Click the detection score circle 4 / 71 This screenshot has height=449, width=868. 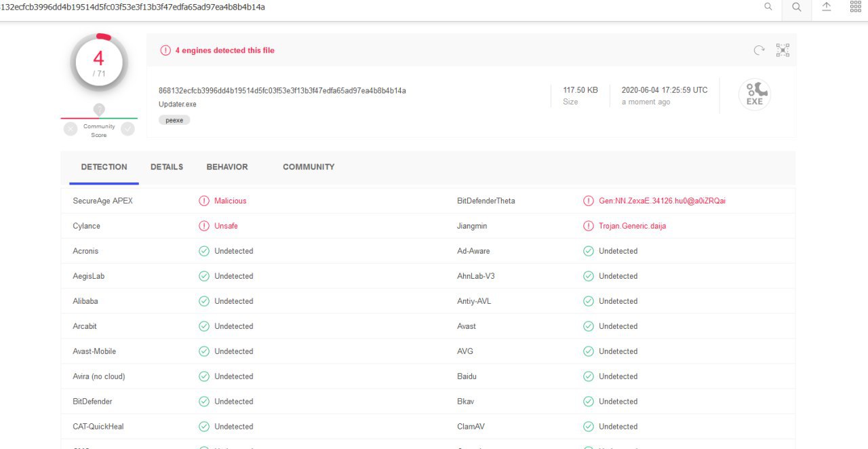pos(99,63)
